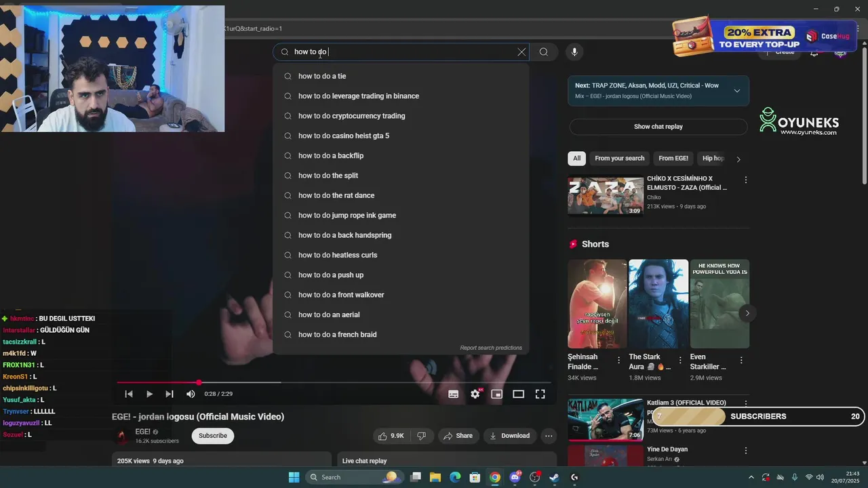Subscribe to EGE! channel

tap(213, 436)
